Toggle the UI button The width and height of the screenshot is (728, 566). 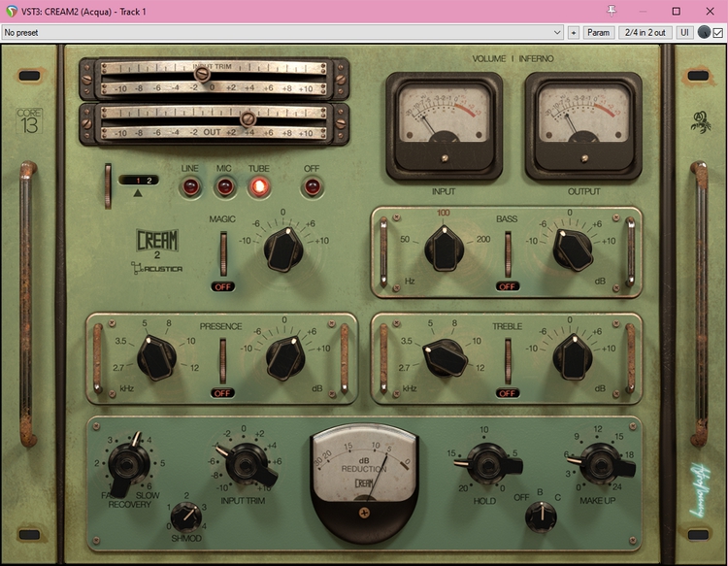point(684,32)
